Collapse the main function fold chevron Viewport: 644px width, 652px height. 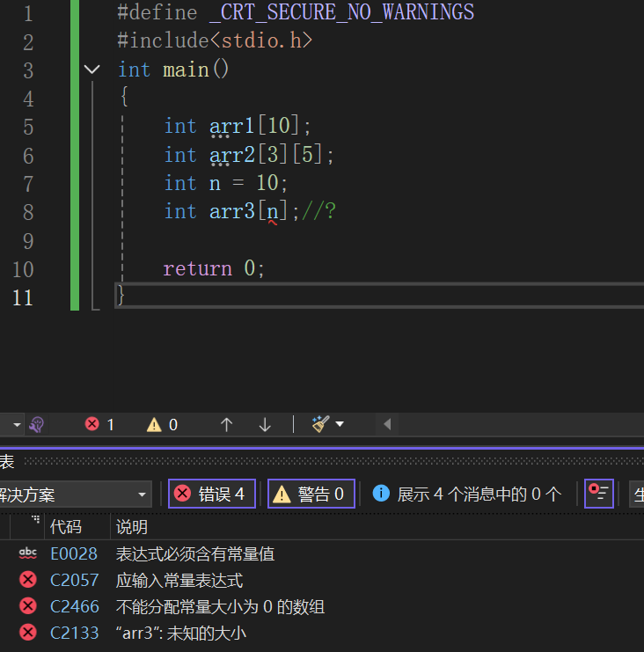point(91,69)
